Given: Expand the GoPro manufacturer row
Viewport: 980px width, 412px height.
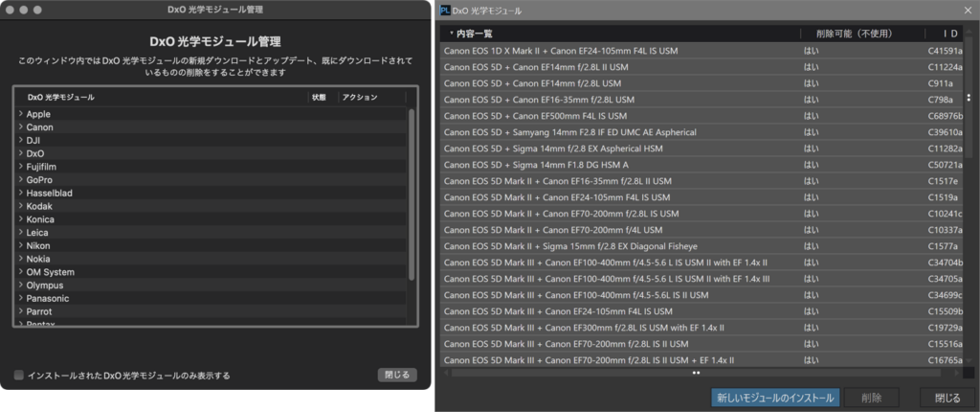Looking at the screenshot, I should (x=21, y=180).
